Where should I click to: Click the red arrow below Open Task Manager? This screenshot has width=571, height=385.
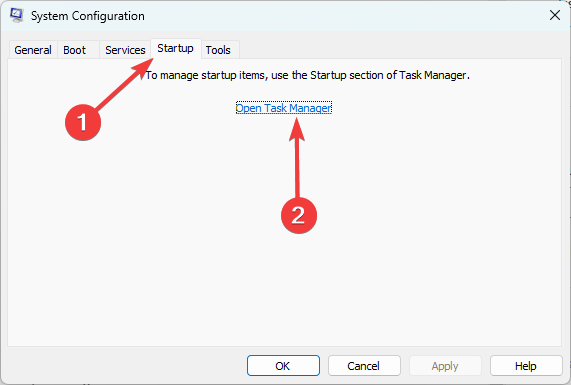[297, 157]
